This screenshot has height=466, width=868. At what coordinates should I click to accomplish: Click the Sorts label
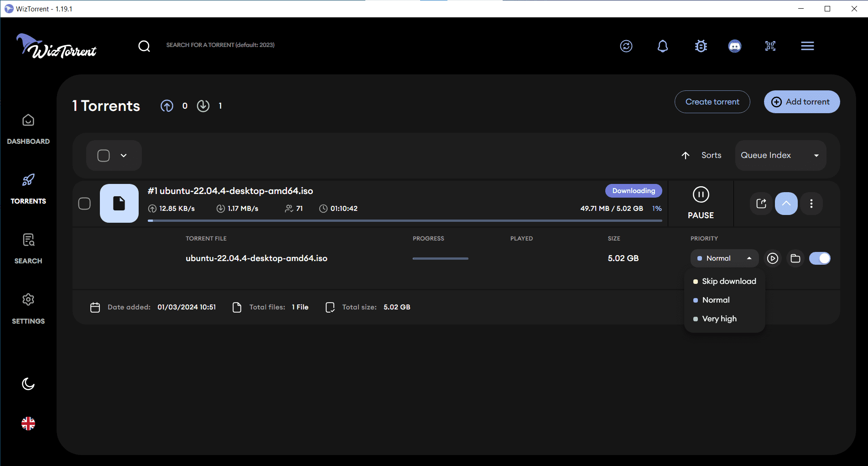[x=711, y=156]
